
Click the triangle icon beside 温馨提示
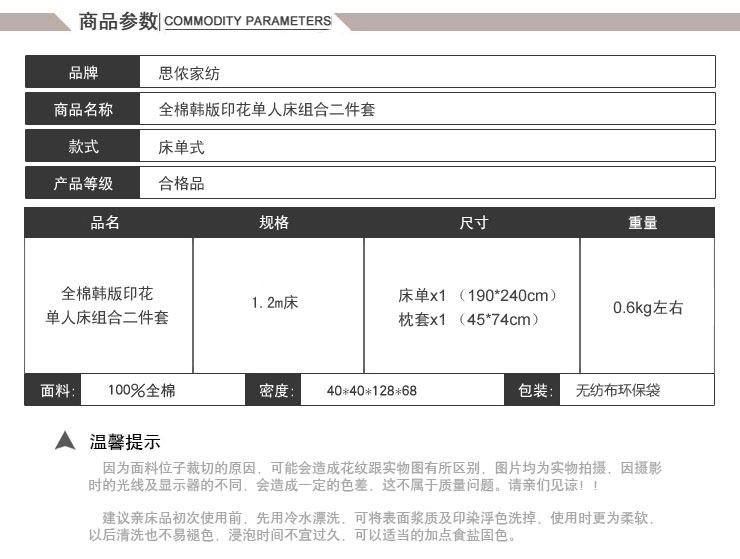click(x=65, y=440)
